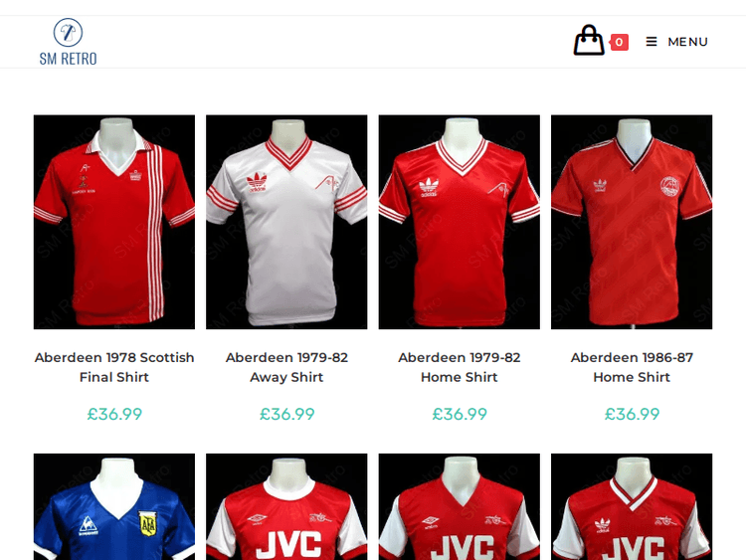Open the second-row JVC shirt, second column

click(x=286, y=507)
